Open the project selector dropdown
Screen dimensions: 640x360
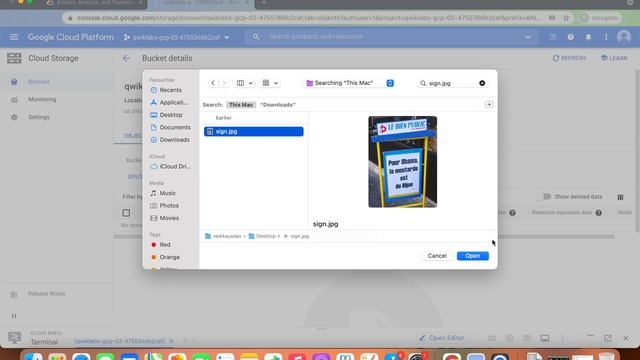176,37
